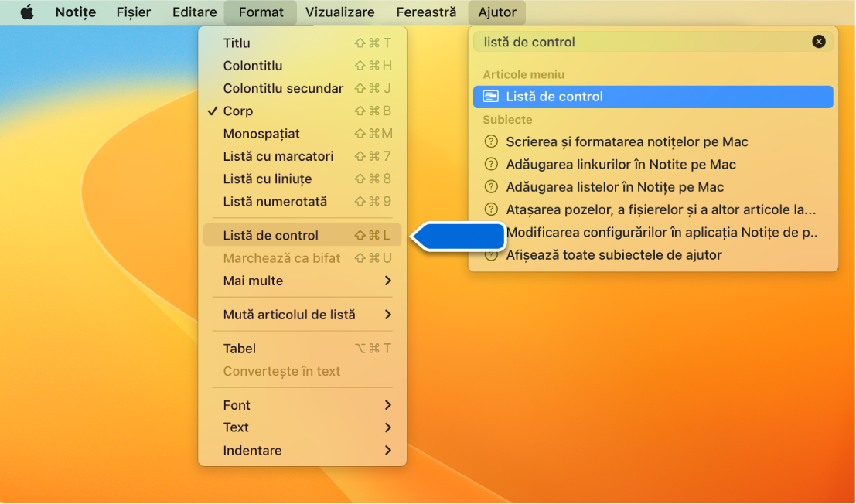Click the Ajutor menu
Screen dimensions: 856x504
[496, 12]
